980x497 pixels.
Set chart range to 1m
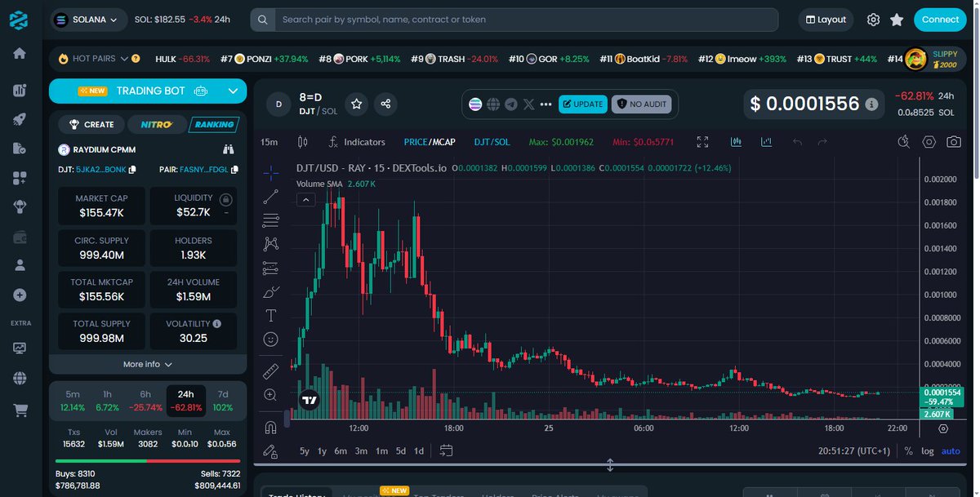click(x=381, y=450)
